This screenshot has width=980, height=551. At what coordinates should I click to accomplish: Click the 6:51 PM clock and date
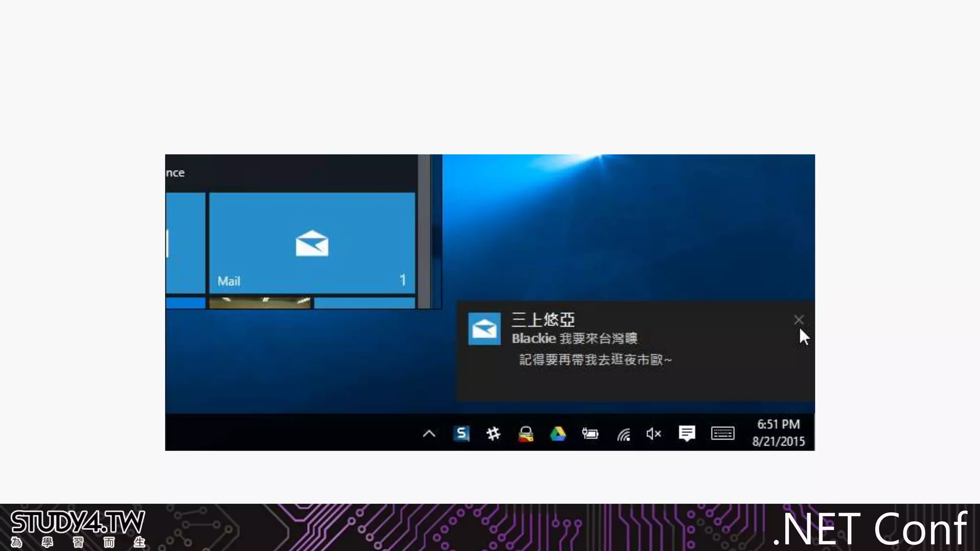pos(779,433)
